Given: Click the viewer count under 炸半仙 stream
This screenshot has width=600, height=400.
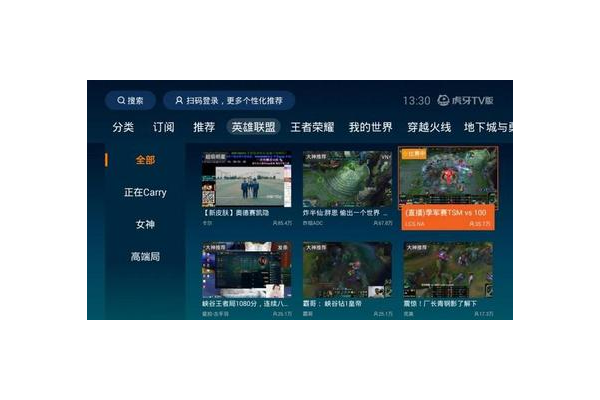Looking at the screenshot, I should pyautogui.click(x=383, y=223).
